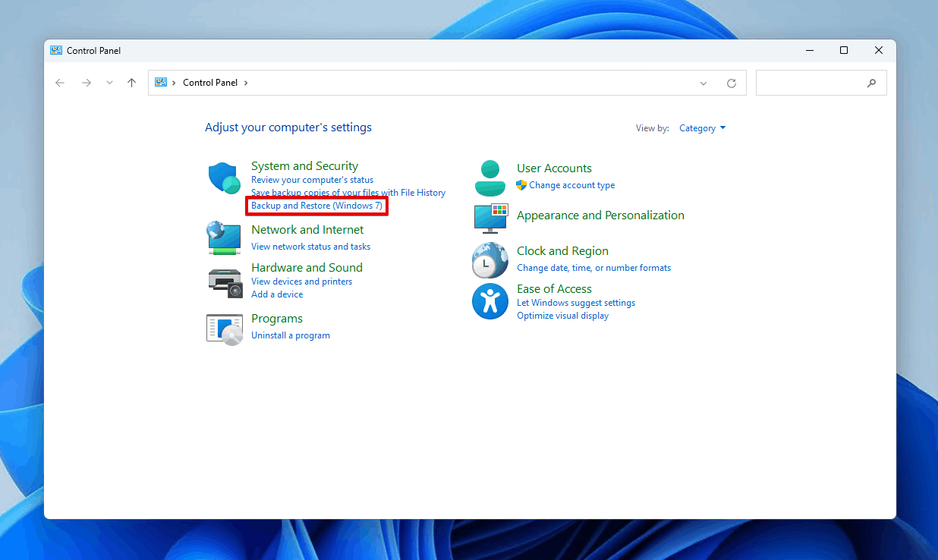Image resolution: width=938 pixels, height=560 pixels.
Task: Minimize the Control Panel window
Action: (x=809, y=50)
